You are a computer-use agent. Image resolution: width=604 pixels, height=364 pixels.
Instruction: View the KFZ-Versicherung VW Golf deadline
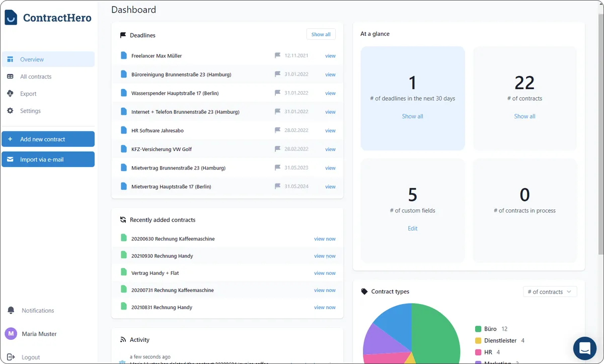tap(330, 149)
